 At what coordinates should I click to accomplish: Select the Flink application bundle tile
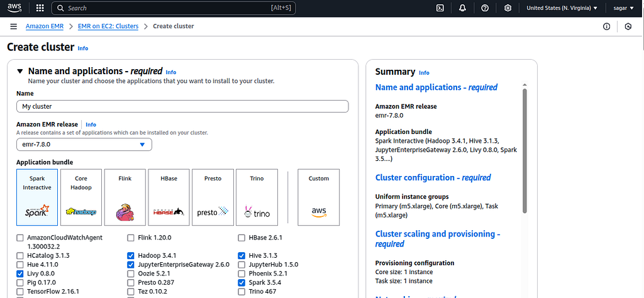(x=125, y=197)
